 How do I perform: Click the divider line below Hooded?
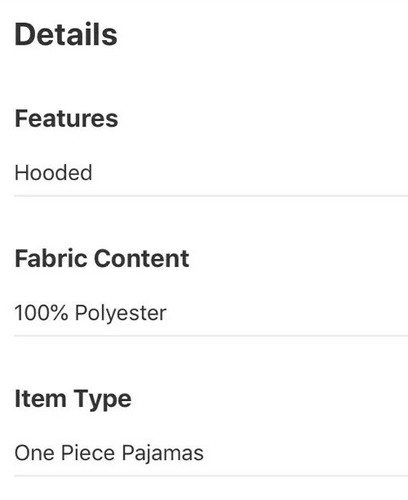[211, 196]
